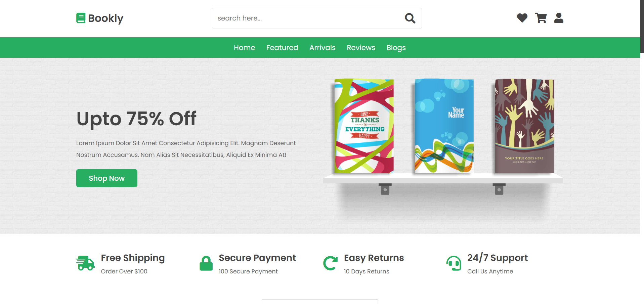This screenshot has height=304, width=644.
Task: Open the shopping cart icon
Action: coord(541,18)
